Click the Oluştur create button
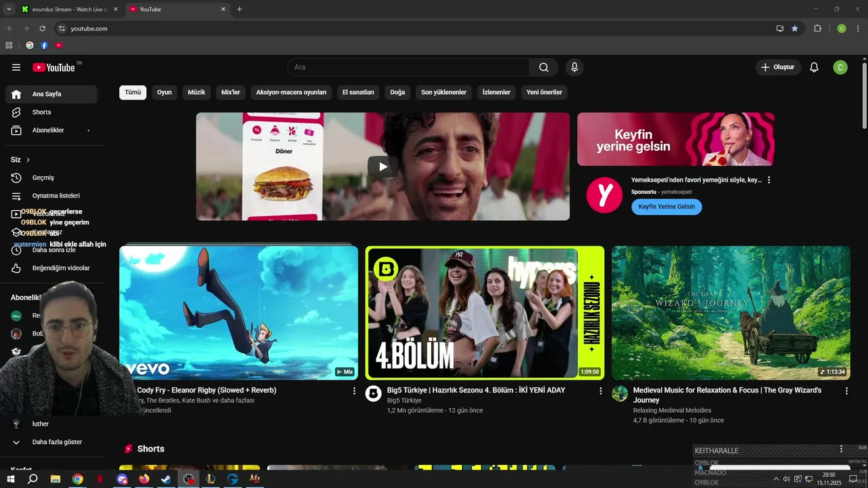 coord(778,67)
